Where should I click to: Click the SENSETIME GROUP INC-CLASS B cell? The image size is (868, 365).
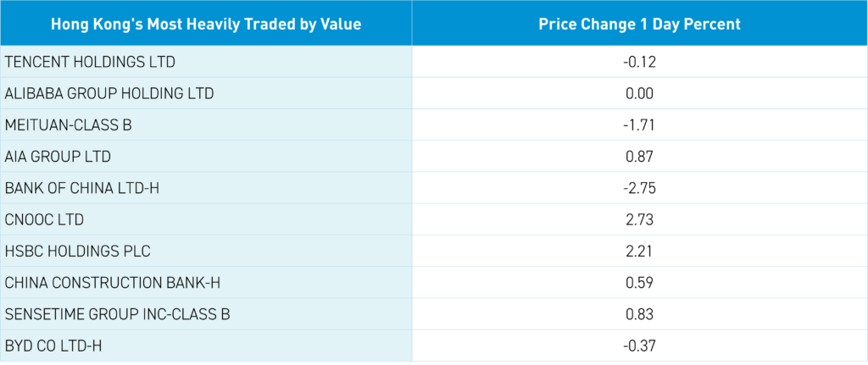(117, 313)
